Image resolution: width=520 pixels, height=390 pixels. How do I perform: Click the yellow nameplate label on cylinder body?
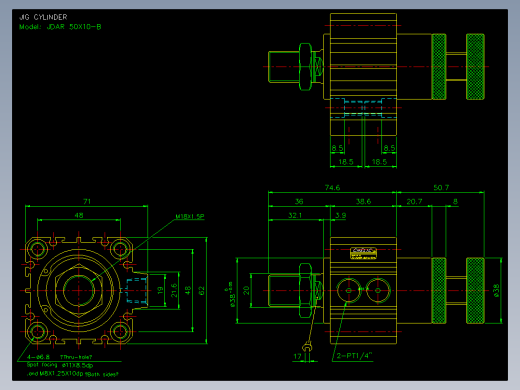pyautogui.click(x=363, y=253)
